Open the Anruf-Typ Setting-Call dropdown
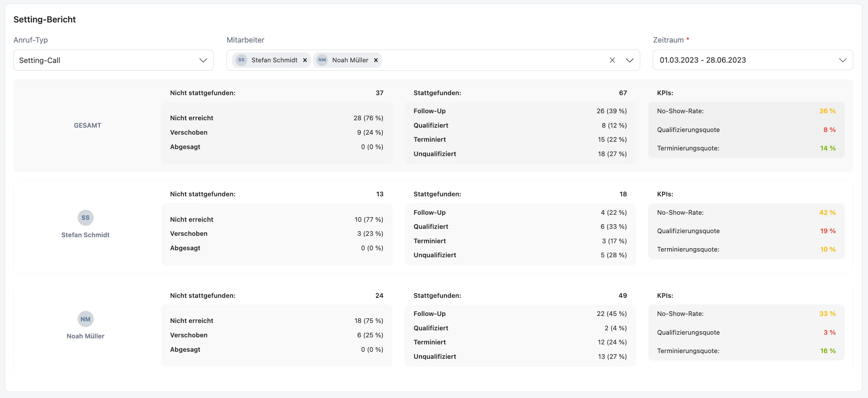Image resolution: width=868 pixels, height=398 pixels. point(113,60)
